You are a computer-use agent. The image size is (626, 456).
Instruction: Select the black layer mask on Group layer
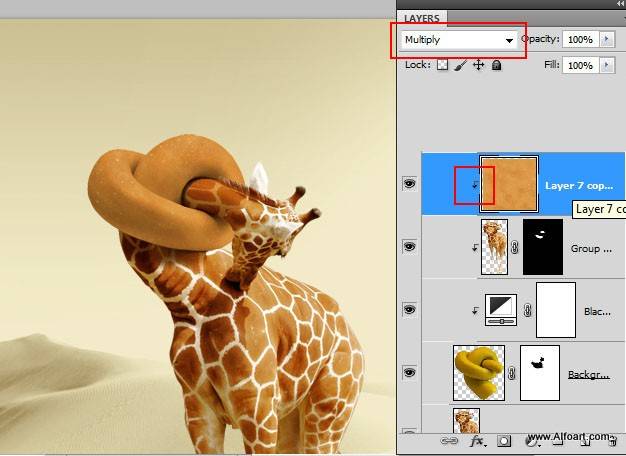[x=543, y=246]
